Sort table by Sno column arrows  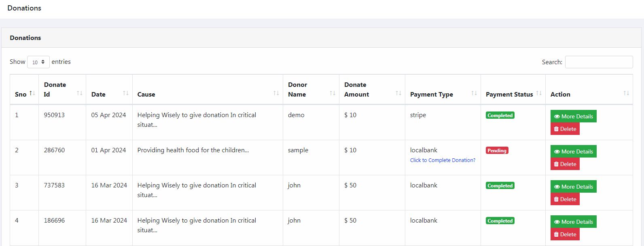click(32, 93)
